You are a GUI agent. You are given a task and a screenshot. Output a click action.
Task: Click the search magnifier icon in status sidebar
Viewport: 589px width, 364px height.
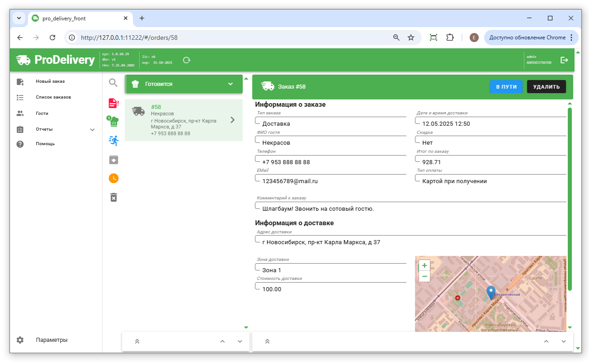click(113, 82)
